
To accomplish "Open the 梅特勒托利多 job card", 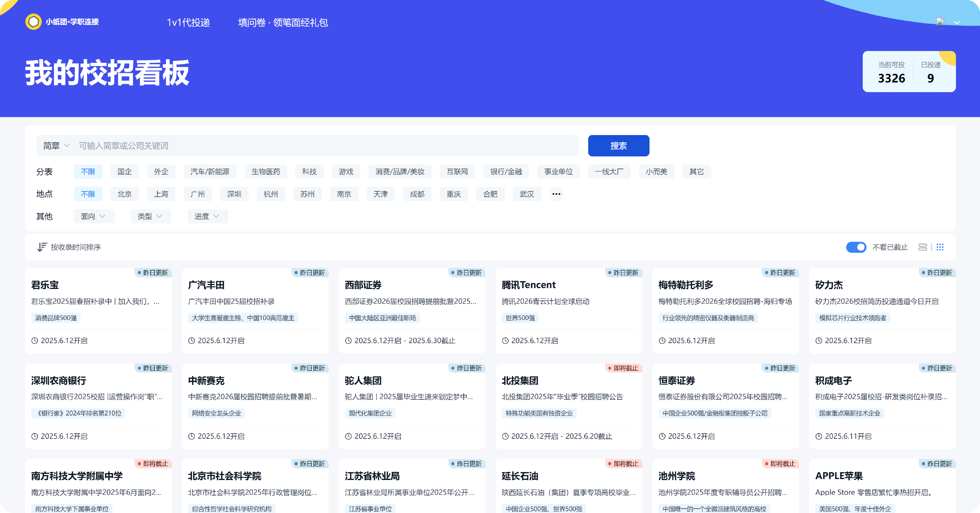I will click(725, 311).
